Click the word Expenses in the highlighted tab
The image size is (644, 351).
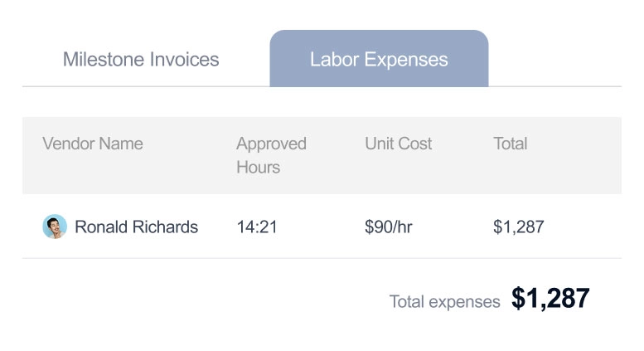[410, 60]
